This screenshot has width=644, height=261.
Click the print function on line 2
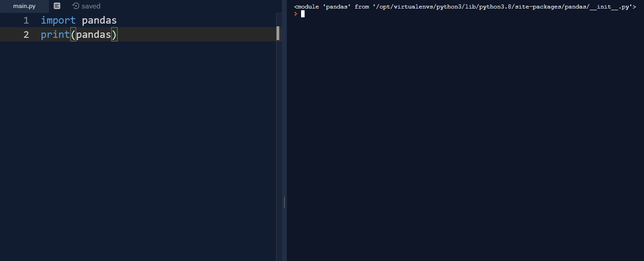coord(56,35)
